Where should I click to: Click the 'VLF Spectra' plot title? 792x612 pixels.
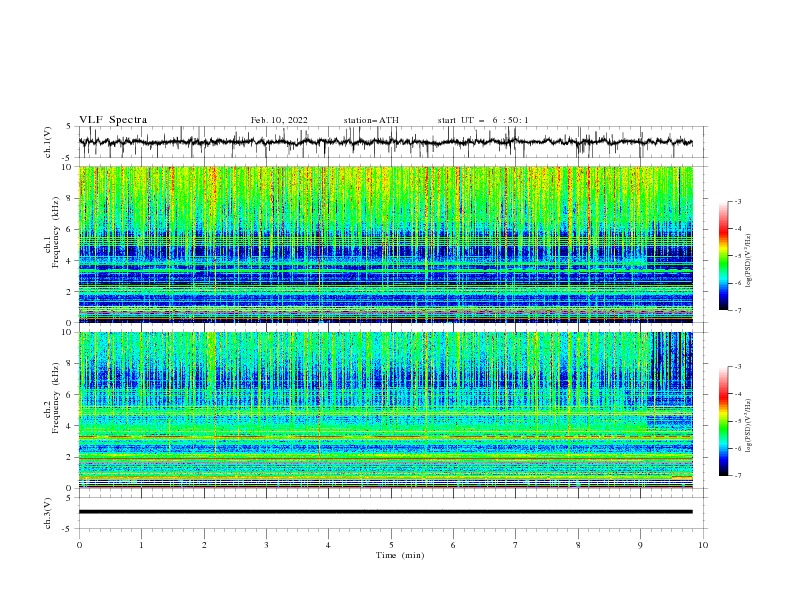pos(113,120)
